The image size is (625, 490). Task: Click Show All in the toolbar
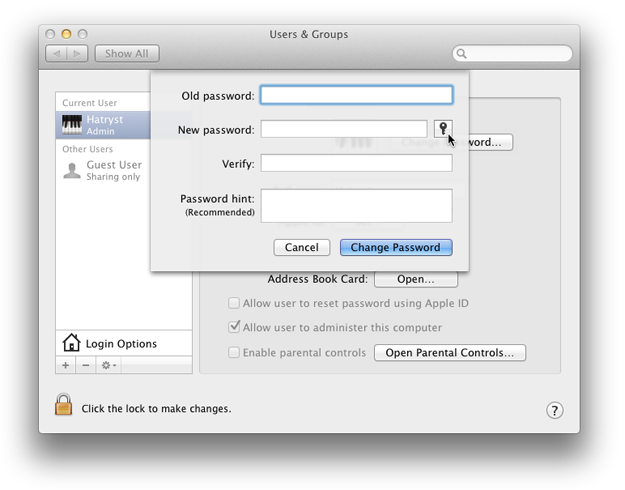(x=127, y=54)
